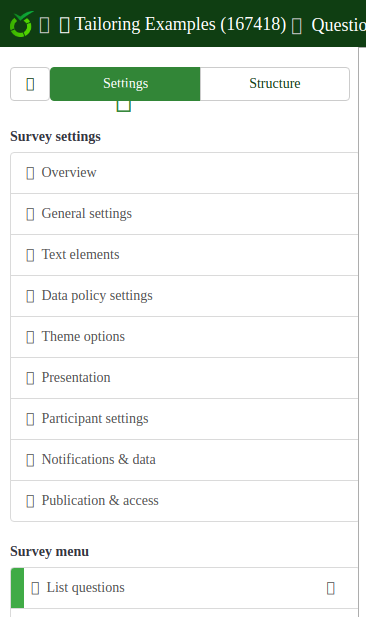Click the Publication & access icon
The image size is (366, 617).
(30, 501)
